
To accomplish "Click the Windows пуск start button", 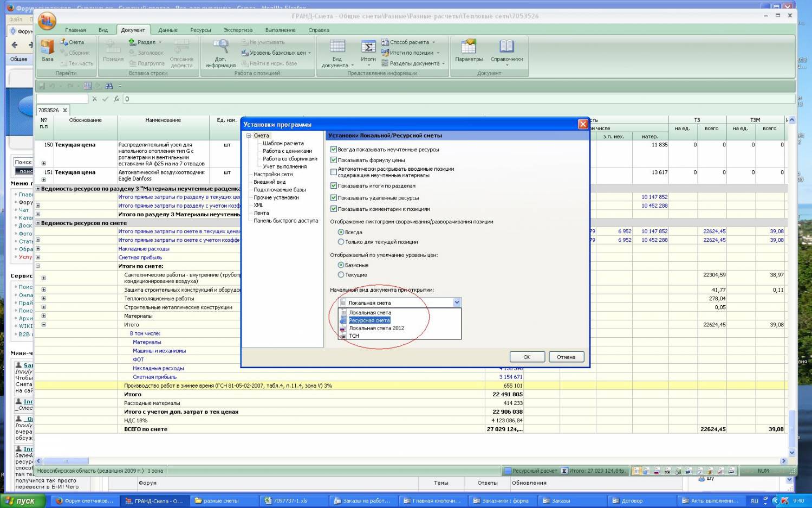I will [20, 501].
